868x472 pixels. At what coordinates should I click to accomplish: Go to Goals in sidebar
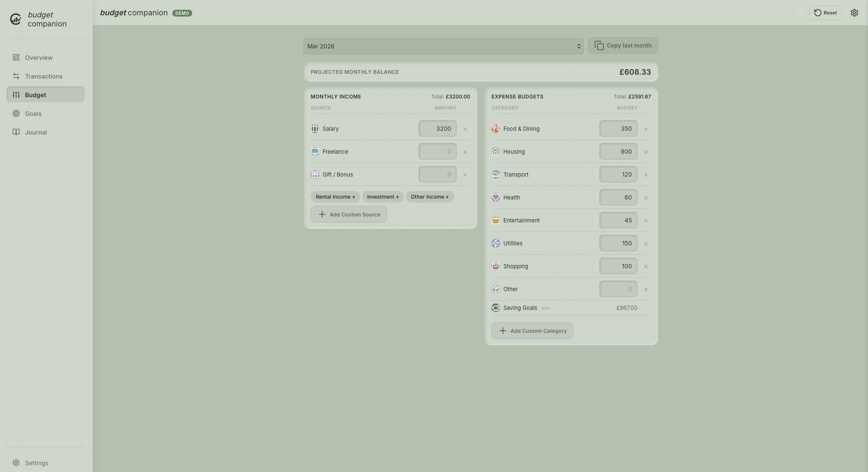tap(33, 114)
